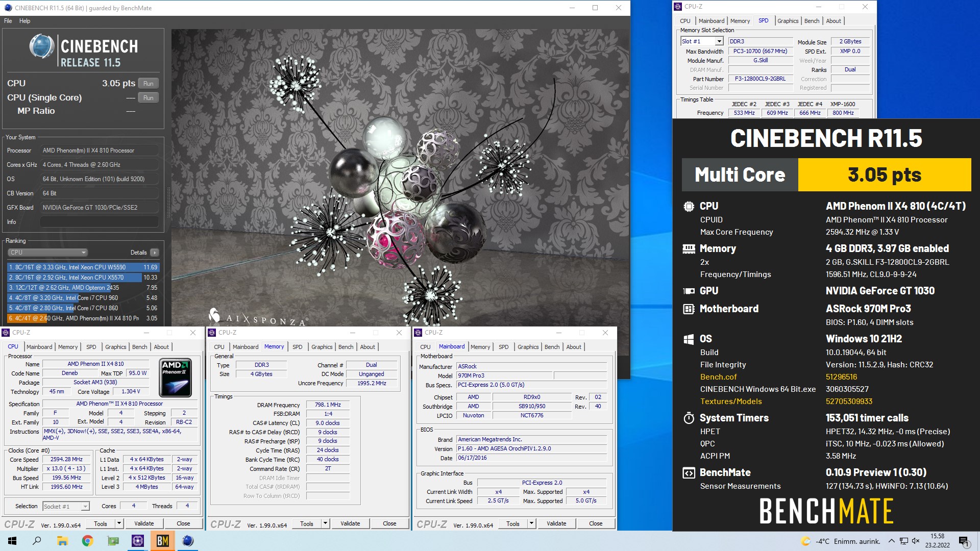Select ranking entry AMD Phenom II X4 810
Viewport: 980px width, 551px height.
coord(83,318)
